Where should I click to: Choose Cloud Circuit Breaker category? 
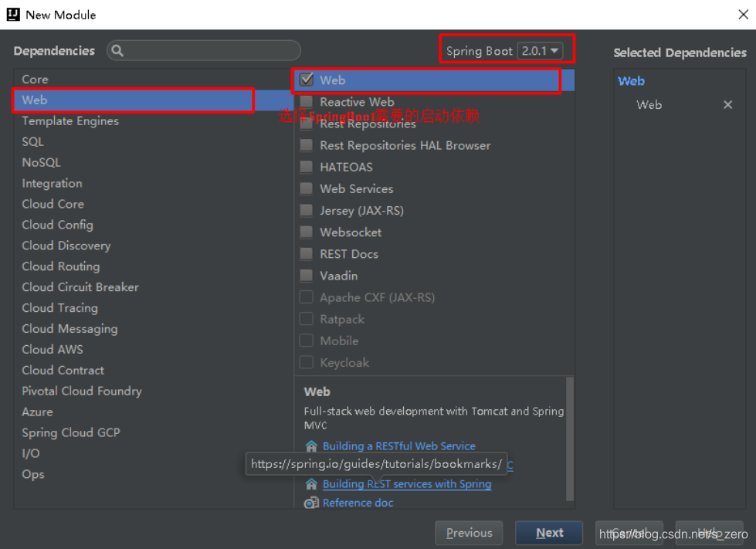[x=154, y=286]
